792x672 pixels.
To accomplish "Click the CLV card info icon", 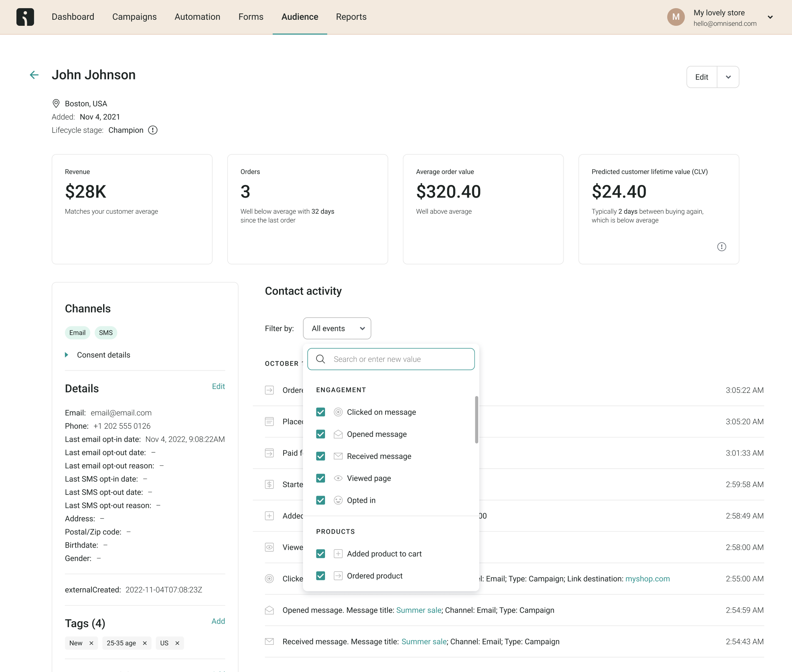I will click(x=721, y=247).
